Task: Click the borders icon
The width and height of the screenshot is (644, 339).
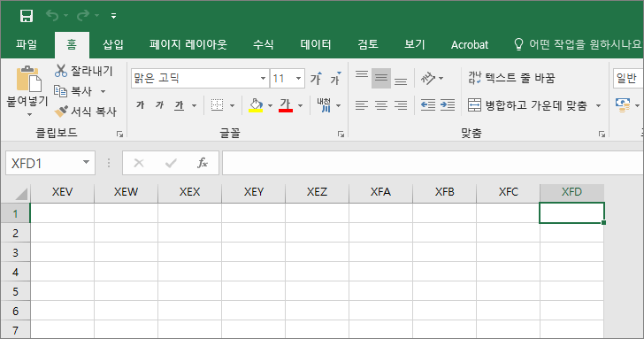Action: [218, 105]
